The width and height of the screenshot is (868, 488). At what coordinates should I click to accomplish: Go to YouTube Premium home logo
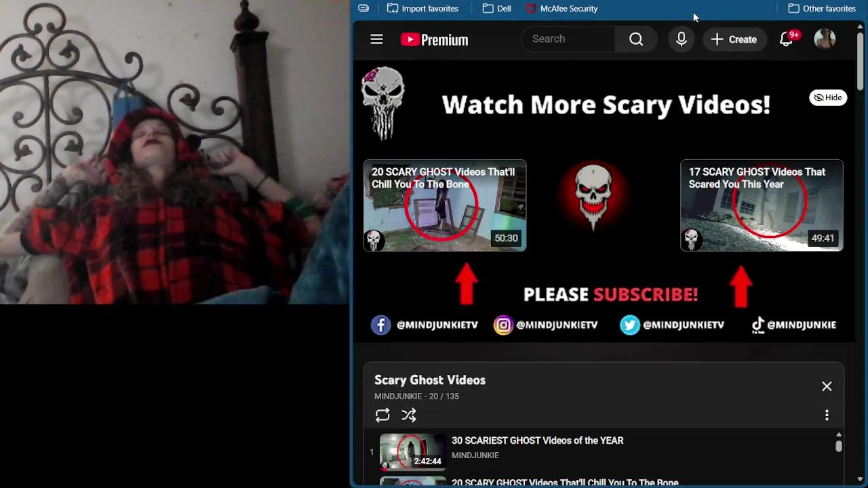(434, 39)
